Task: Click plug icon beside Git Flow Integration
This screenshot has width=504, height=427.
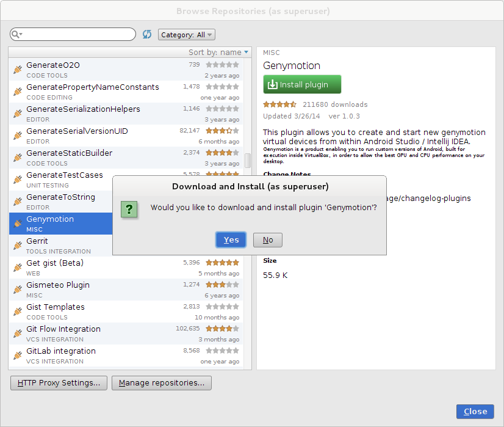Action: [18, 334]
